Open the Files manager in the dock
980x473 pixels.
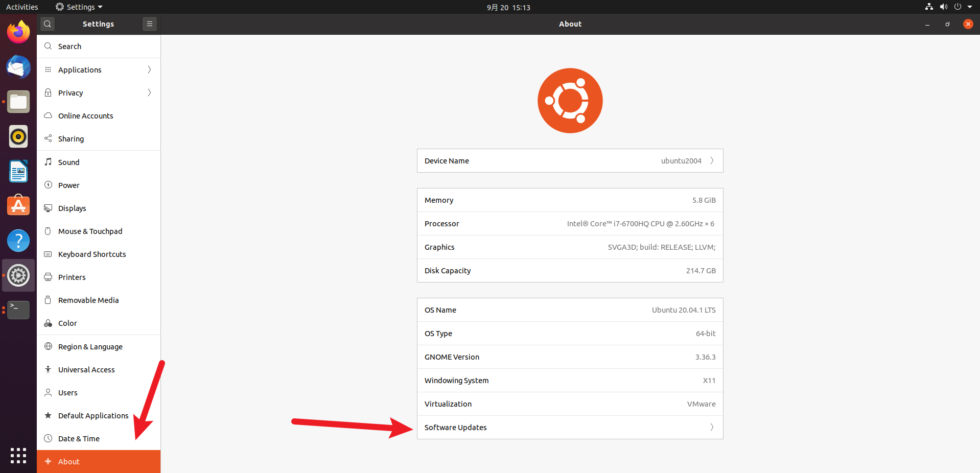click(x=18, y=102)
